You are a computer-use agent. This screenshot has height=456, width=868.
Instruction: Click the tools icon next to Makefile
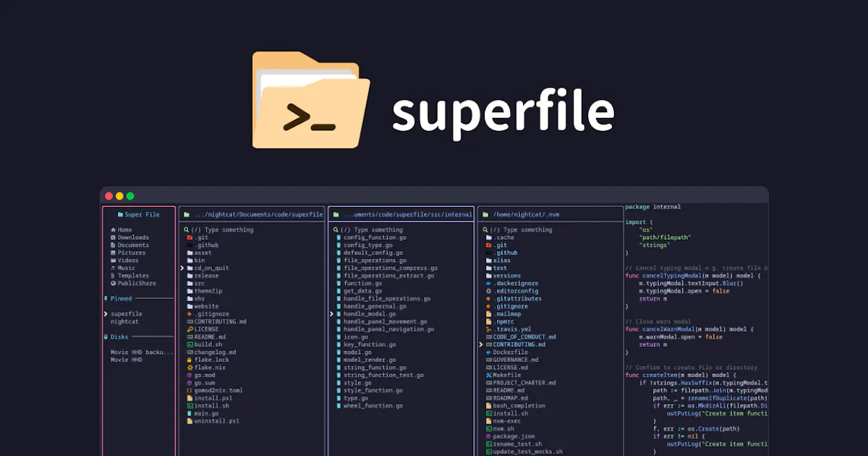(x=489, y=375)
